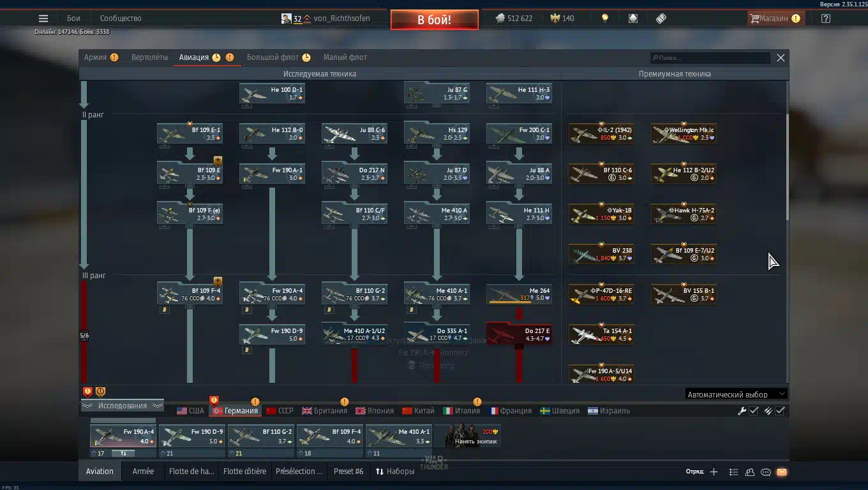This screenshot has height=490, width=868.
Task: Select the Do 217 E locked aircraft
Action: 519,334
